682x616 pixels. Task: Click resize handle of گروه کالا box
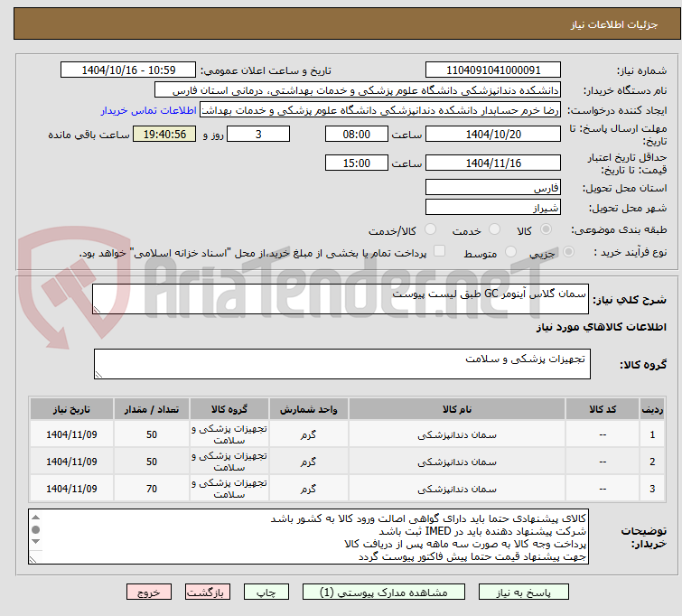(x=98, y=375)
